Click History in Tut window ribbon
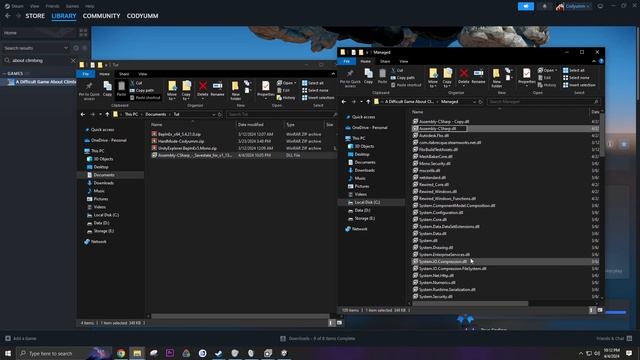 point(286,98)
